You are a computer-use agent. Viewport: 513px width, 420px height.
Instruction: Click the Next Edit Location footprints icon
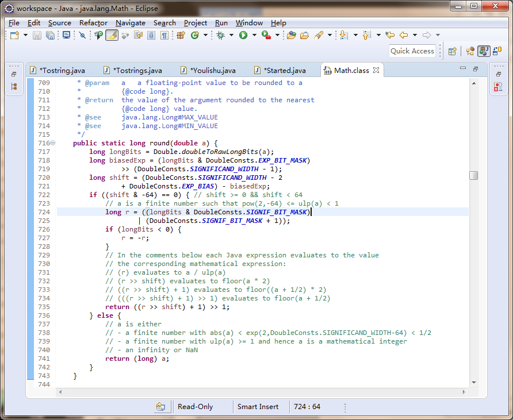125,35
